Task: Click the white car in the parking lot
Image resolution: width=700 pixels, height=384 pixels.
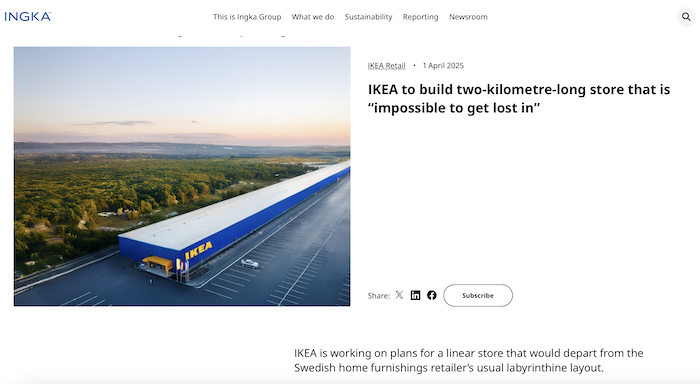Action: (250, 263)
